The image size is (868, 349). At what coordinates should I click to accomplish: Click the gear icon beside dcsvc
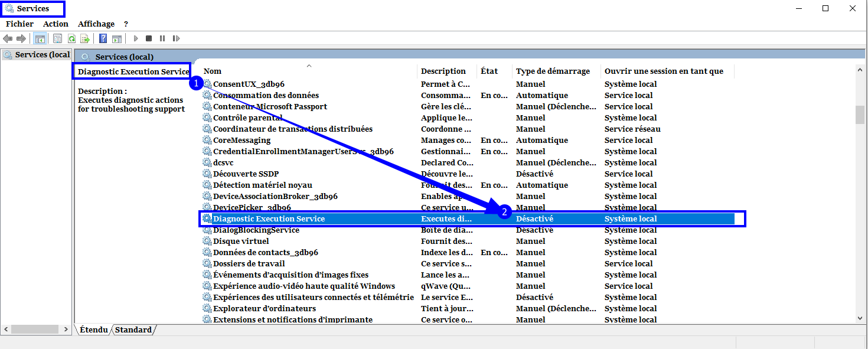pyautogui.click(x=207, y=162)
